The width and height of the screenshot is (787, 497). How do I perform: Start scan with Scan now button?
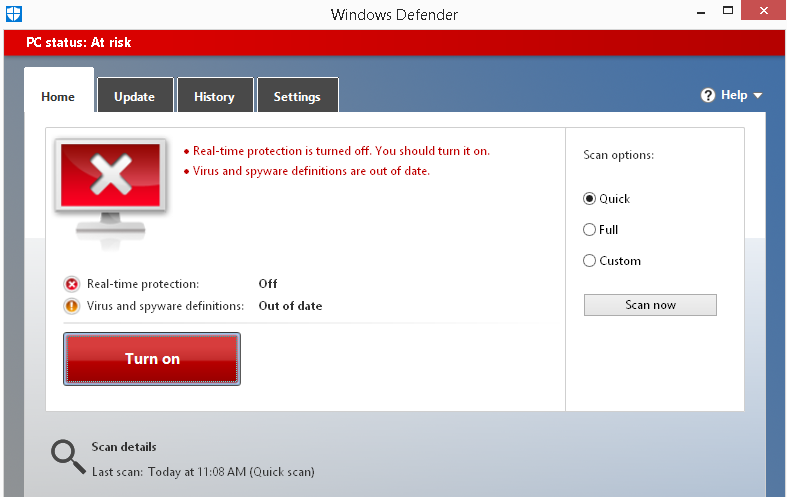[x=650, y=305]
